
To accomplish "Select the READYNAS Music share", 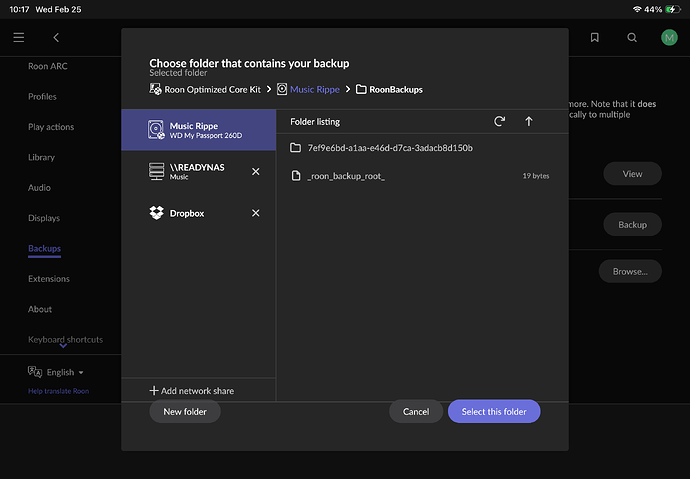I will (x=196, y=172).
